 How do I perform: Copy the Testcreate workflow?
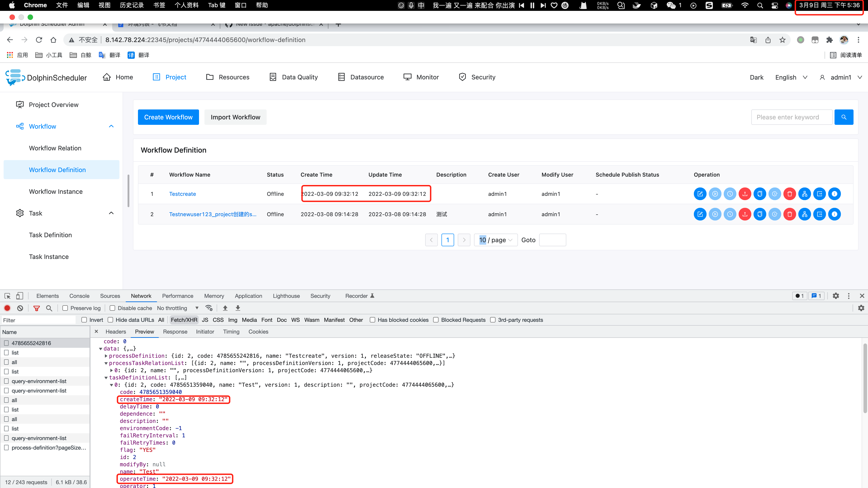tap(760, 194)
